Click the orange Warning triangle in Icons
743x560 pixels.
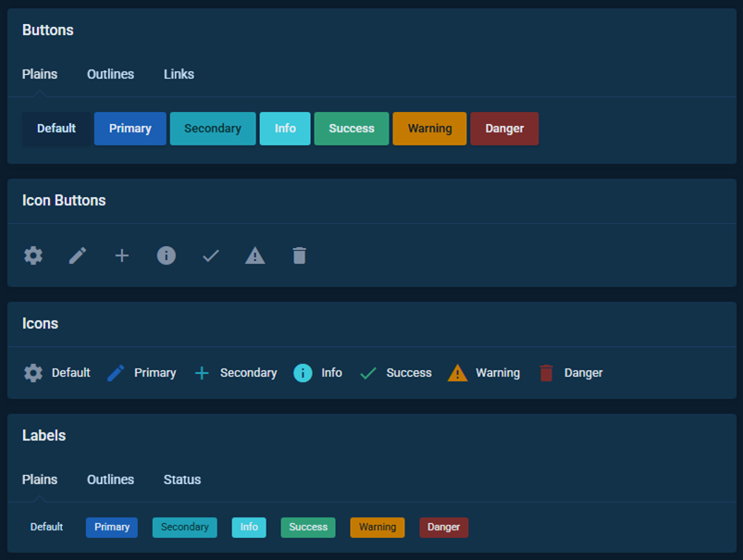[x=457, y=373]
